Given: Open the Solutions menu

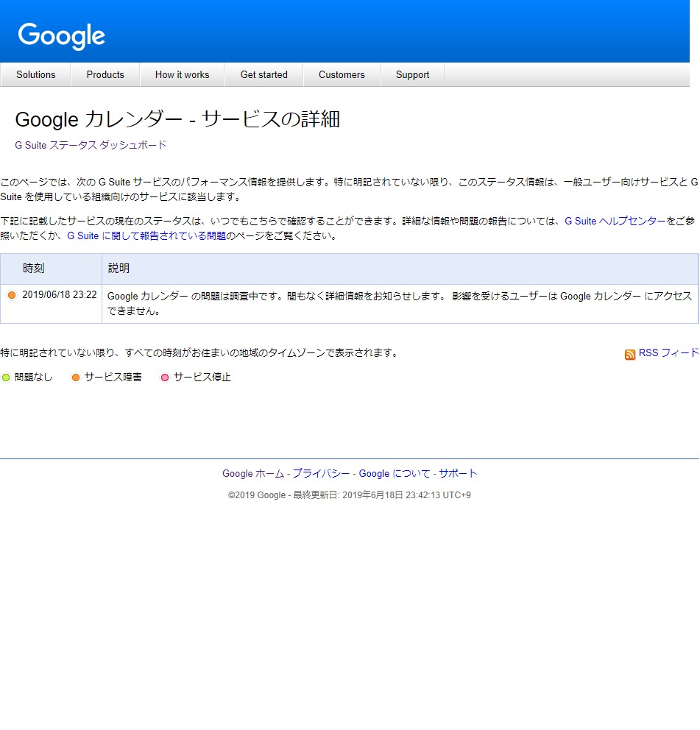Looking at the screenshot, I should [35, 74].
